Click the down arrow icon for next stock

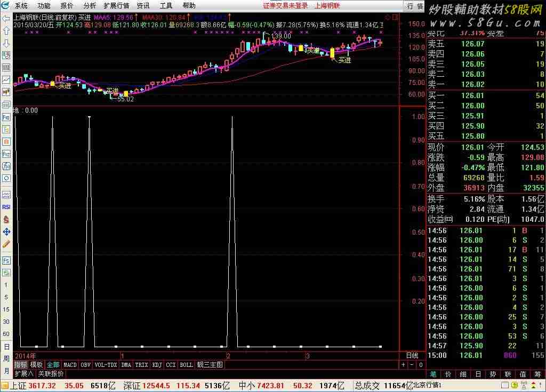coord(6,43)
